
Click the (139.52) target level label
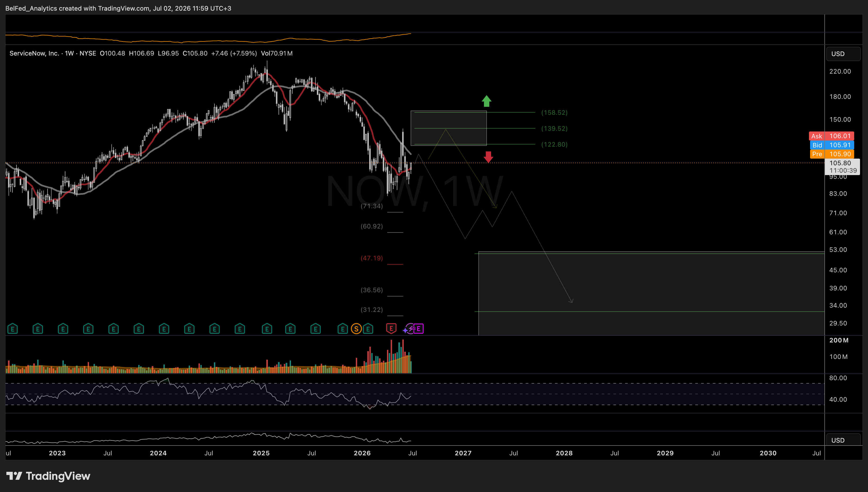pyautogui.click(x=554, y=128)
